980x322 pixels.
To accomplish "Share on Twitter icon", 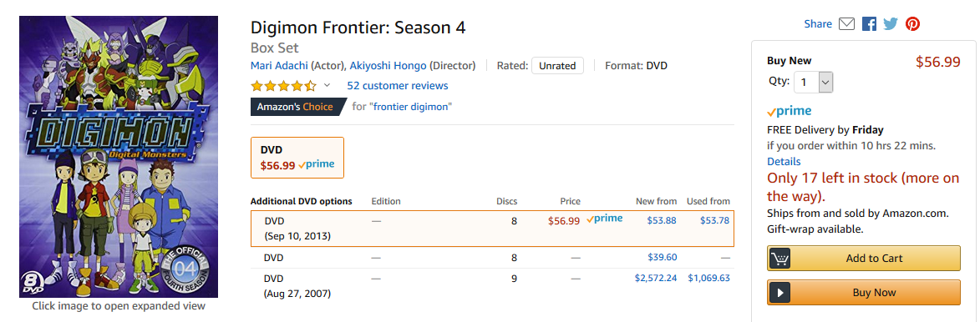I will point(891,23).
